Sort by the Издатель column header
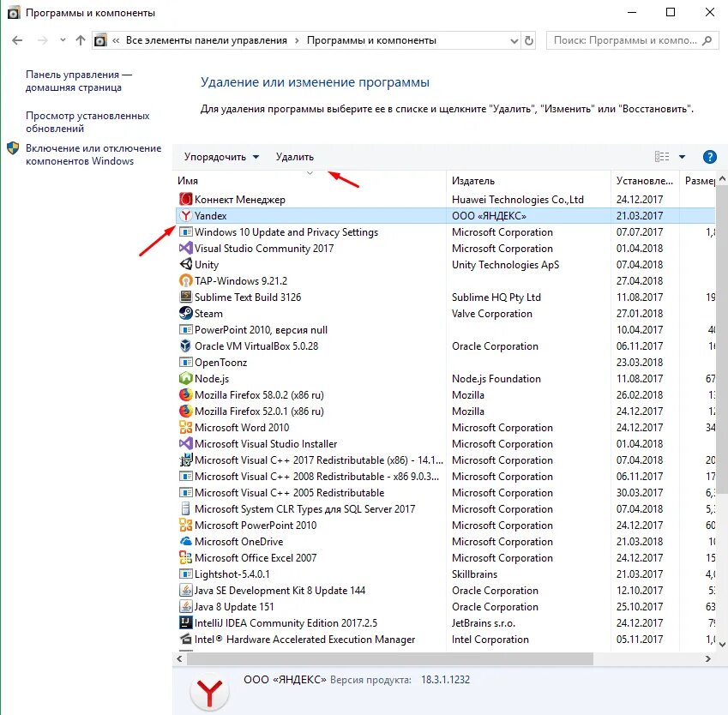The image size is (728, 715). click(x=528, y=181)
